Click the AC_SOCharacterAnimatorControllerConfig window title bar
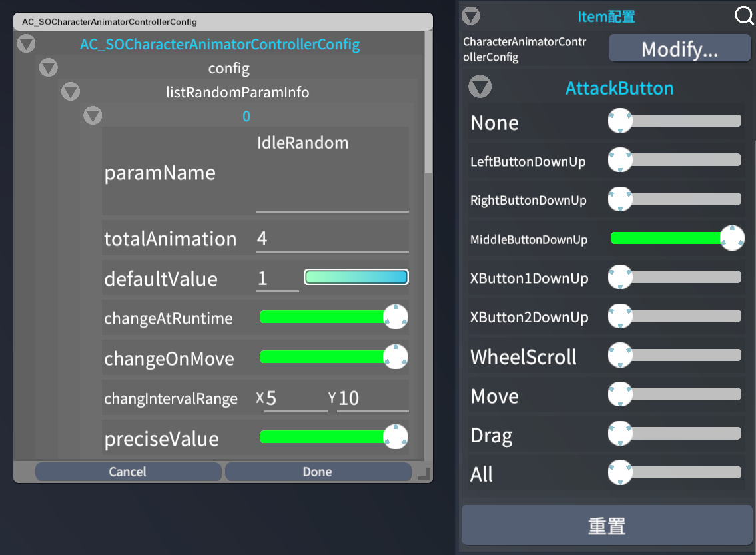The image size is (756, 555). pyautogui.click(x=222, y=22)
